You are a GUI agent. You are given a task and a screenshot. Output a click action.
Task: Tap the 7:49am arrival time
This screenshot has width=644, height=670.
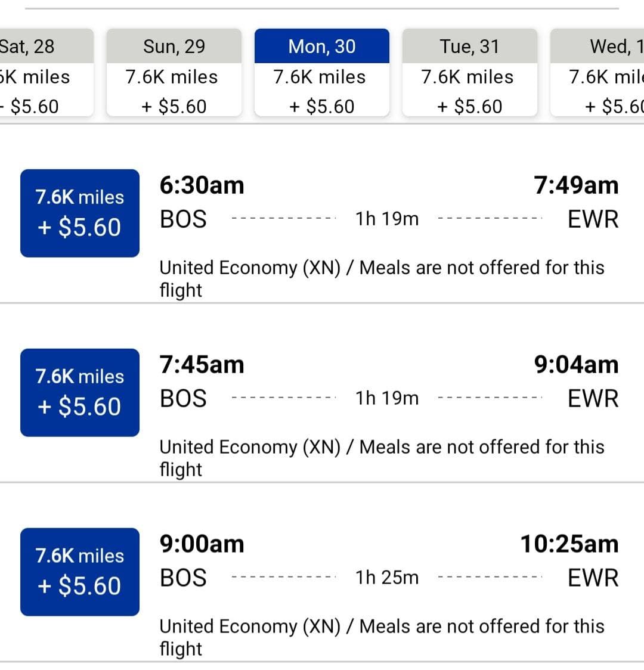click(576, 185)
